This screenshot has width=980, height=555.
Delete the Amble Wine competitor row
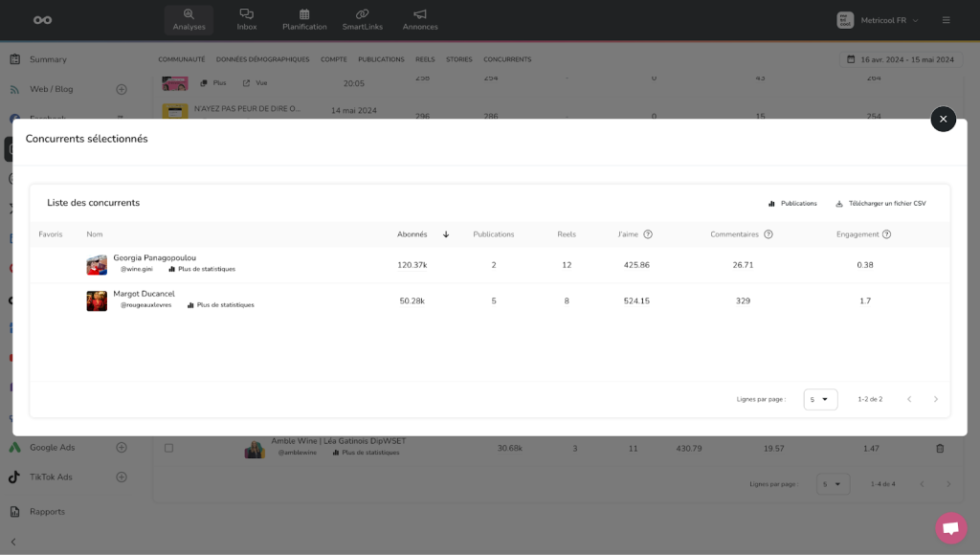tap(939, 448)
